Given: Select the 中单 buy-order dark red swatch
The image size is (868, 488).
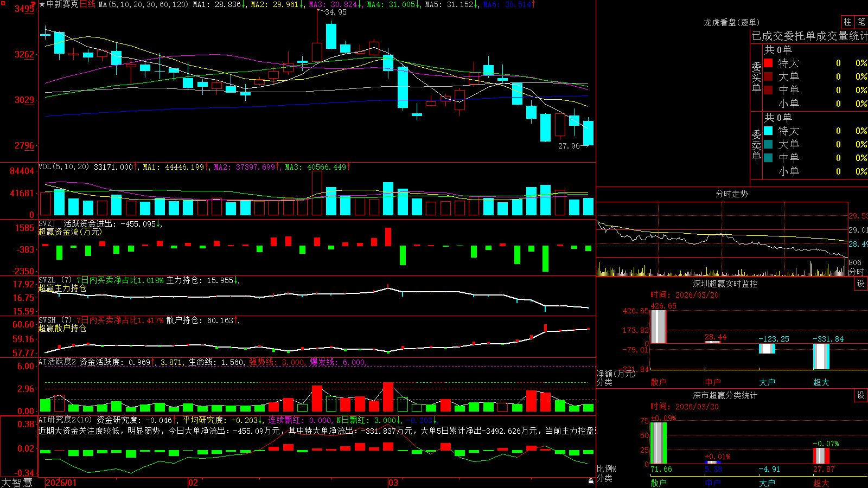Looking at the screenshot, I should click(x=768, y=90).
